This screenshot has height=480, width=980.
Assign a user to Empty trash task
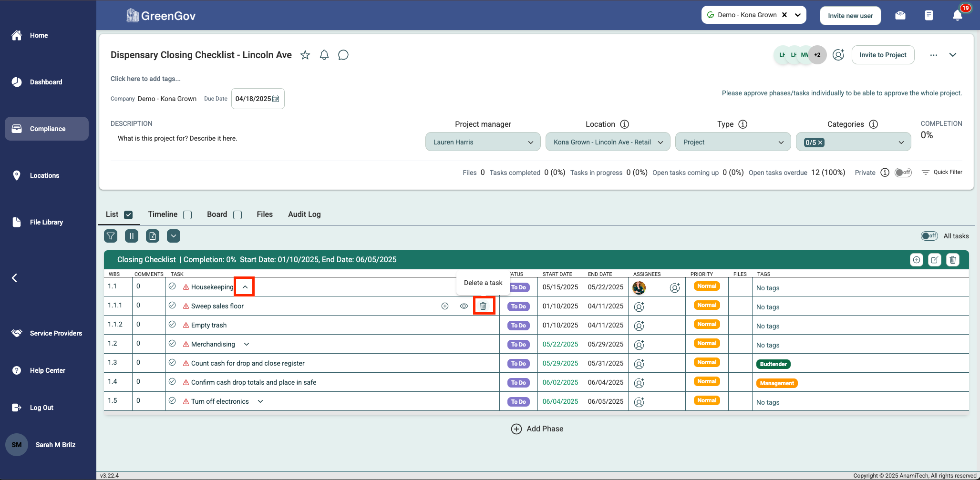coord(639,326)
